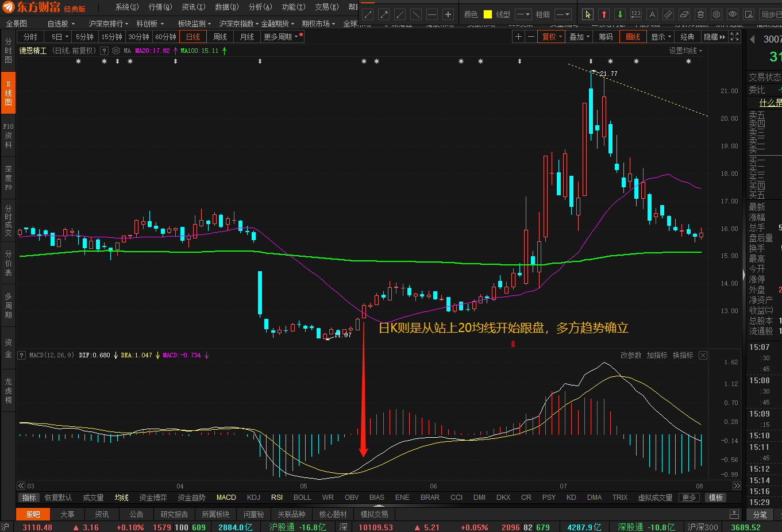Viewport: 782px width, 532px height.
Task: Click 改参数 to edit MACD parameters
Action: point(631,356)
